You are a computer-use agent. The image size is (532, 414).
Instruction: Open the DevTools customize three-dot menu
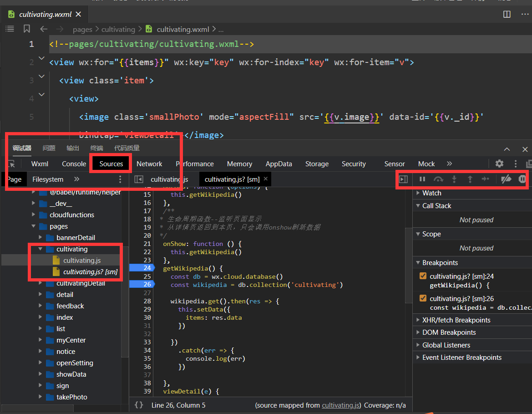pos(515,164)
